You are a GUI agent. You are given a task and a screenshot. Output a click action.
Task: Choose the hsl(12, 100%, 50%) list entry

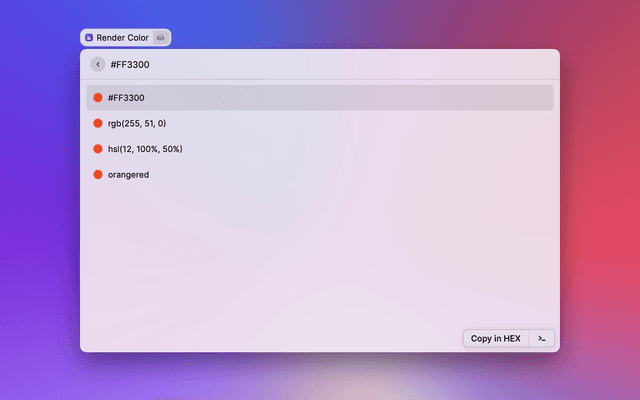click(145, 149)
